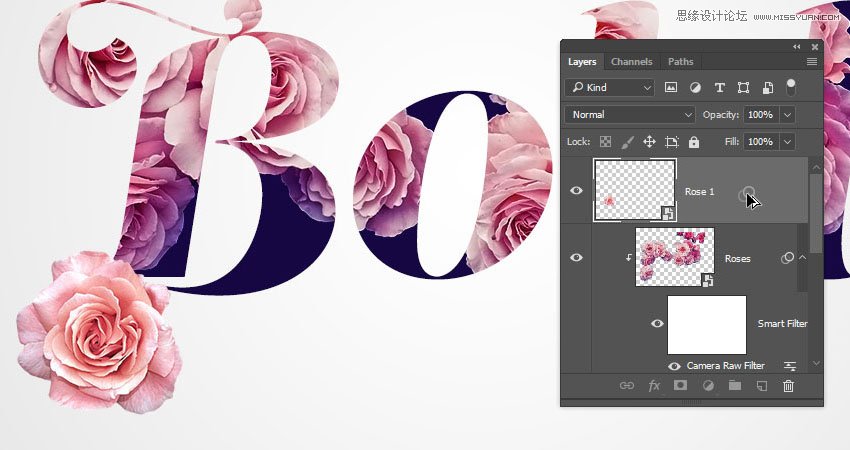The height and width of the screenshot is (450, 850).
Task: Open Camera Raw Filter blending options icon
Action: [790, 367]
